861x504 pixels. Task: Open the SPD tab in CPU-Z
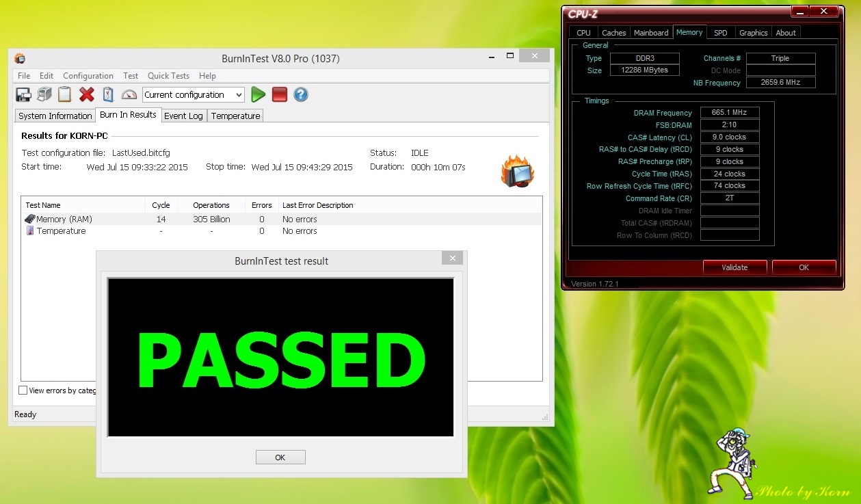[721, 32]
